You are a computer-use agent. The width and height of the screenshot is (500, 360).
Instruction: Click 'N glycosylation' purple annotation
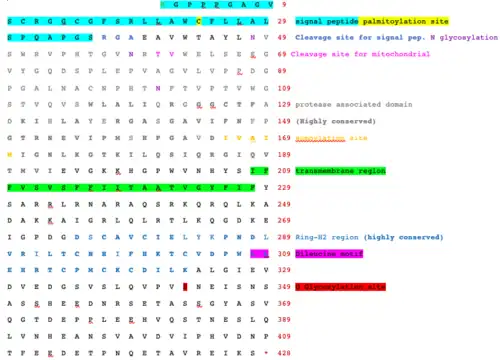(464, 38)
